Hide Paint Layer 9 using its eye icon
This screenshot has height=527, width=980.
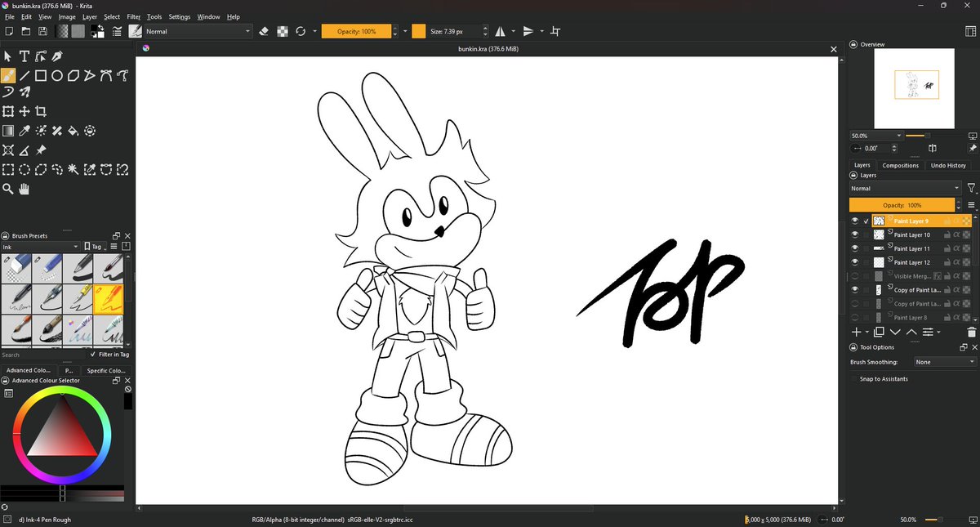tap(855, 221)
